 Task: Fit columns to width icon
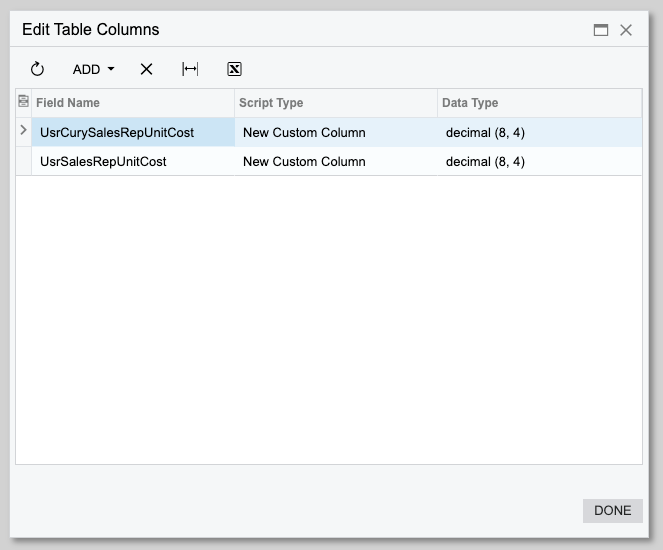(190, 69)
